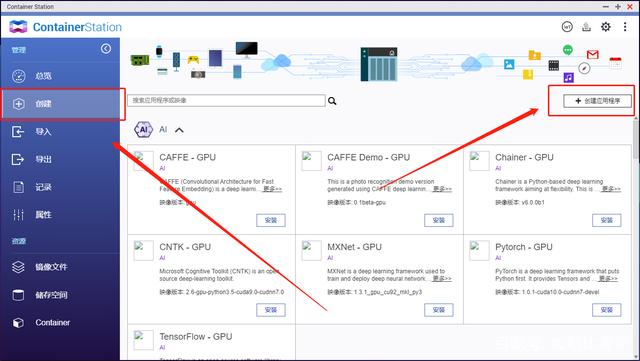Minimize the Container Station window
Viewport: 640px width, 361px height.
(x=606, y=7)
